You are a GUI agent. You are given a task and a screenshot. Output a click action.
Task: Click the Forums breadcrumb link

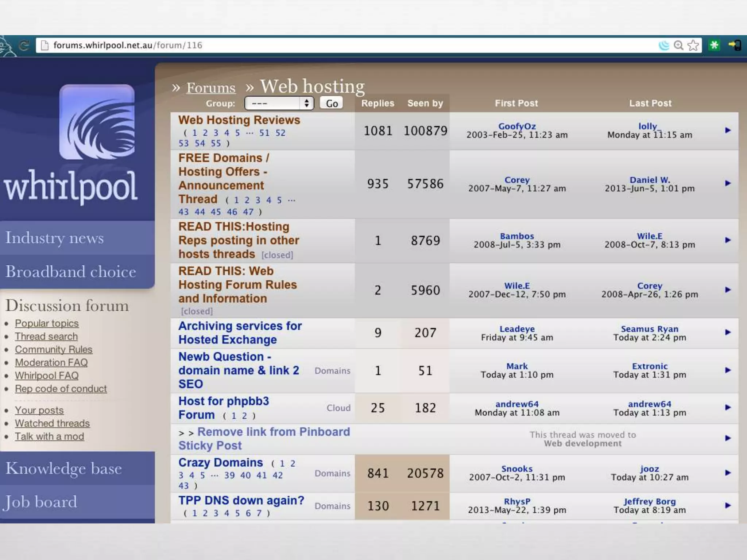[x=211, y=88]
